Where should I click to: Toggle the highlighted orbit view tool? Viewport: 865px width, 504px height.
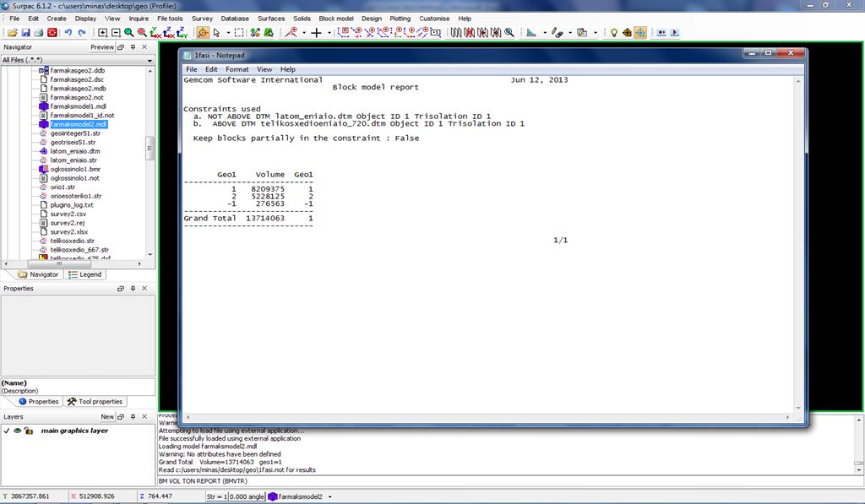pos(203,33)
